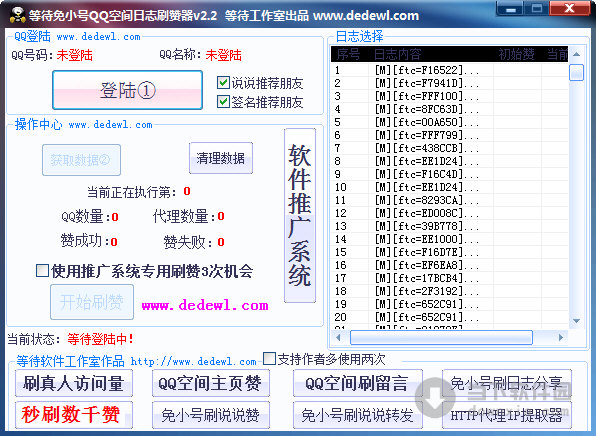Click the red 秒刷数千赞 button

tap(74, 415)
